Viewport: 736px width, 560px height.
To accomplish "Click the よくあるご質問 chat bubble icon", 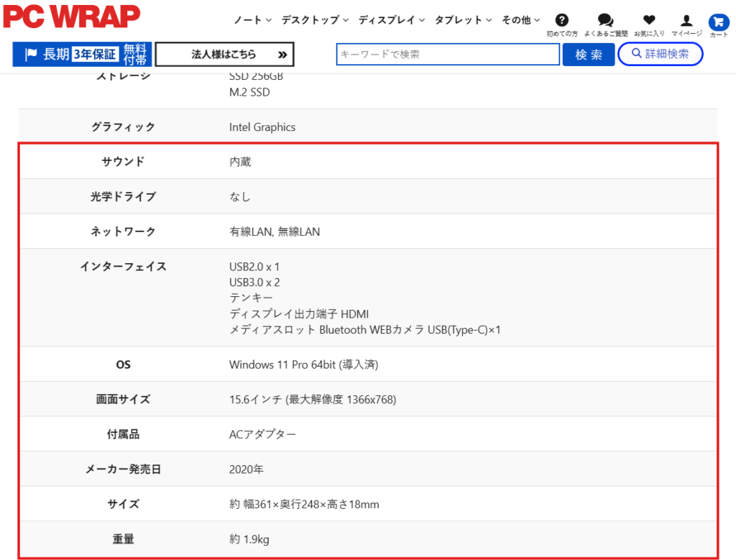I will [x=605, y=19].
